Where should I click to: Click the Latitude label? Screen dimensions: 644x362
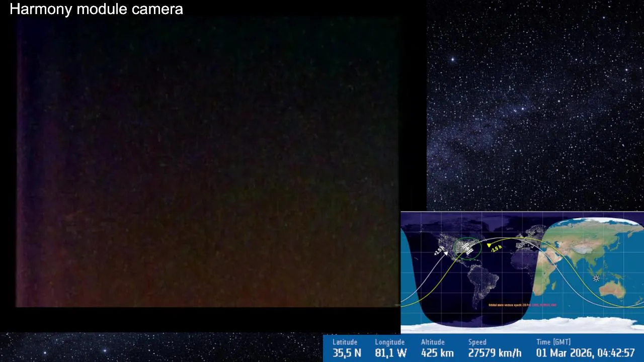pos(345,342)
